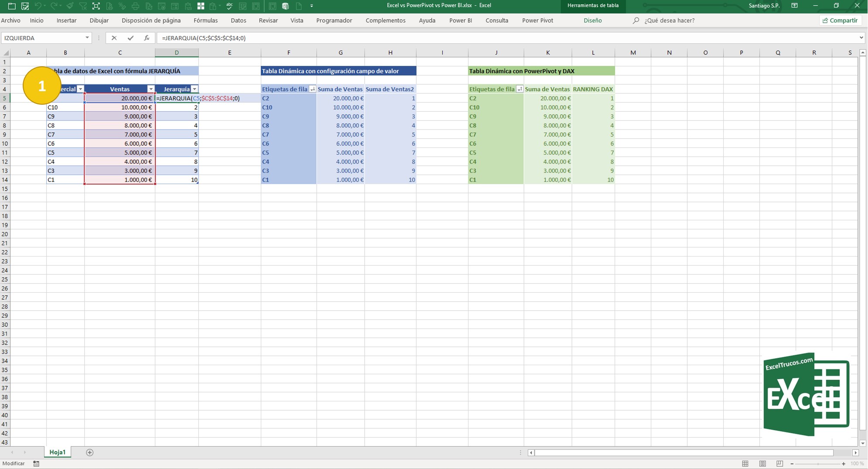Add a new sheet with the plus button
This screenshot has width=868, height=469.
click(x=89, y=452)
